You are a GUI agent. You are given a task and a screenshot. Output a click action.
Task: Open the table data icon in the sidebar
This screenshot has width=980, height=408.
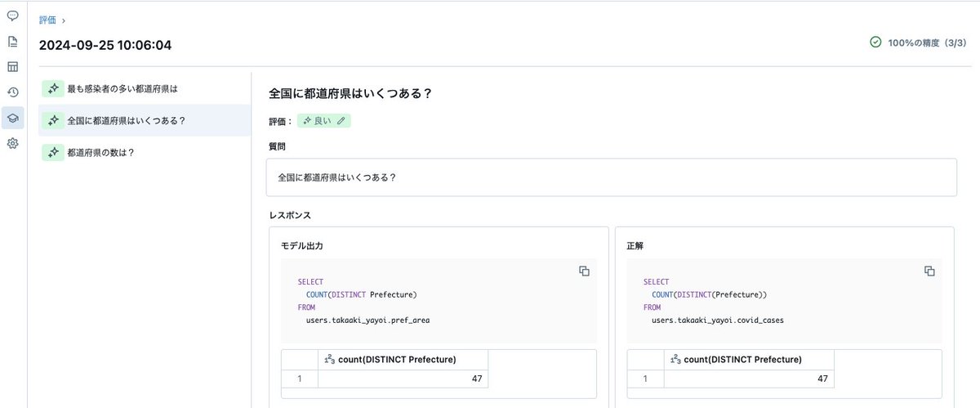pyautogui.click(x=13, y=66)
